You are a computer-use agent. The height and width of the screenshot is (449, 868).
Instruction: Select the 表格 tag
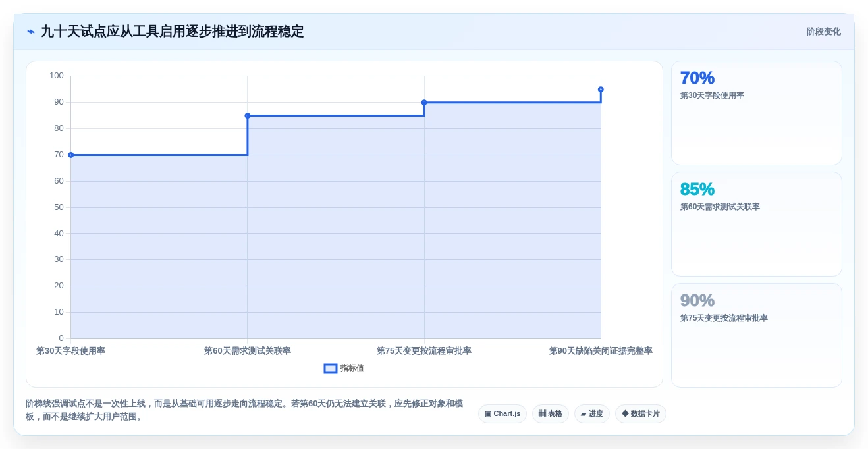point(551,413)
